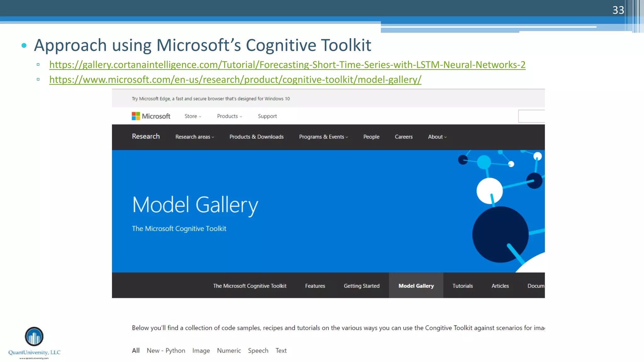Open the Careers page
Viewport: 644px width, 362px height.
click(404, 137)
